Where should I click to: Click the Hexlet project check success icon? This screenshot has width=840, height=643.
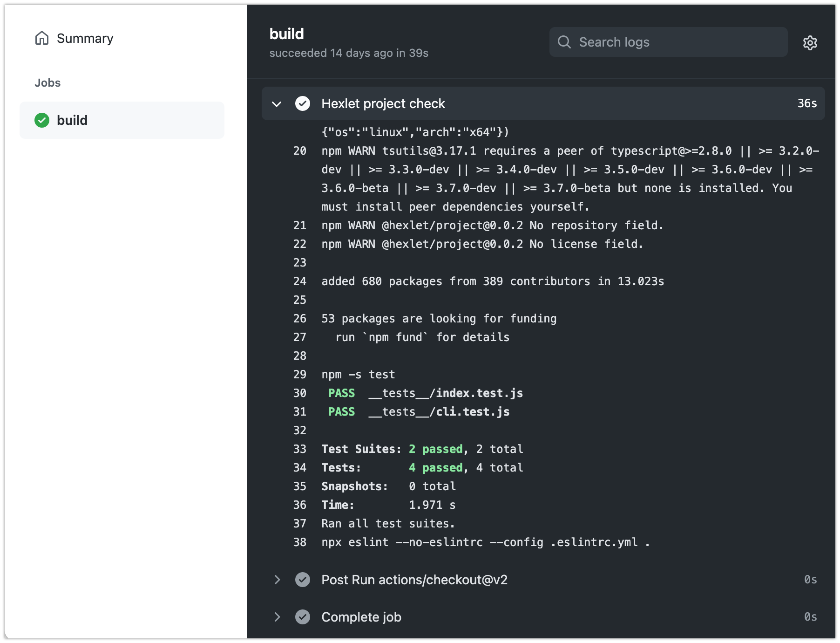click(x=303, y=103)
